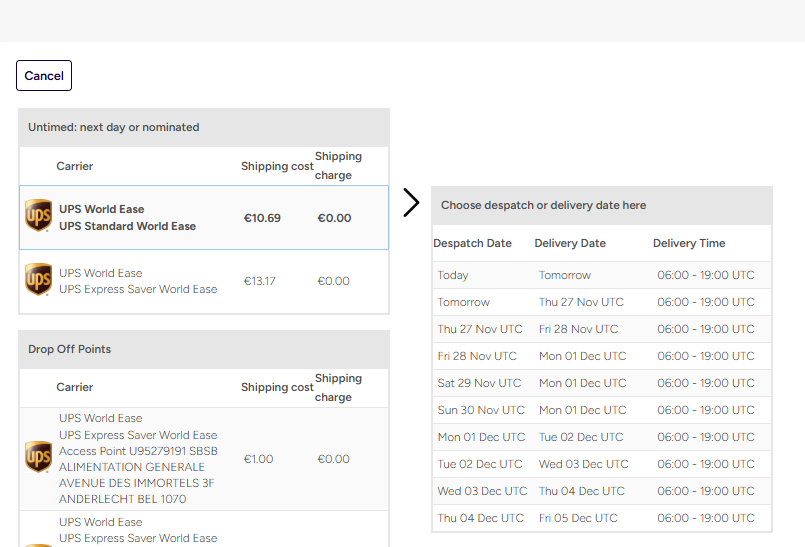Select UPS Standard World Ease carrier
The height and width of the screenshot is (547, 805).
[x=204, y=218]
